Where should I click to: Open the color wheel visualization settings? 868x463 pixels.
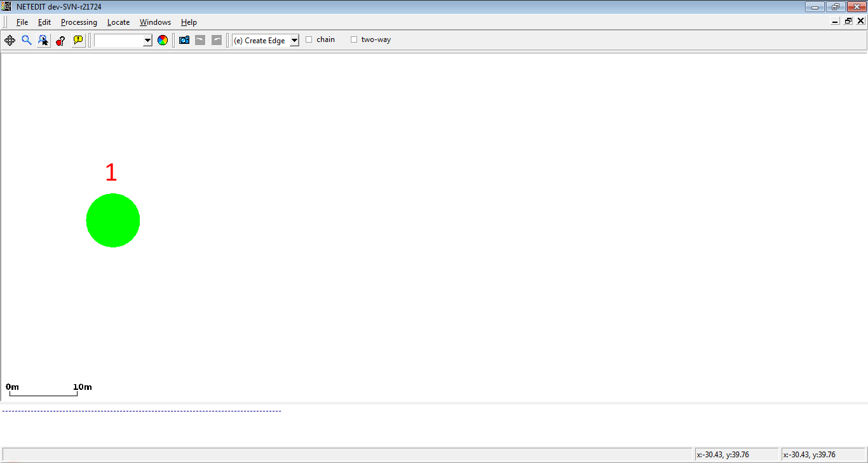point(163,40)
